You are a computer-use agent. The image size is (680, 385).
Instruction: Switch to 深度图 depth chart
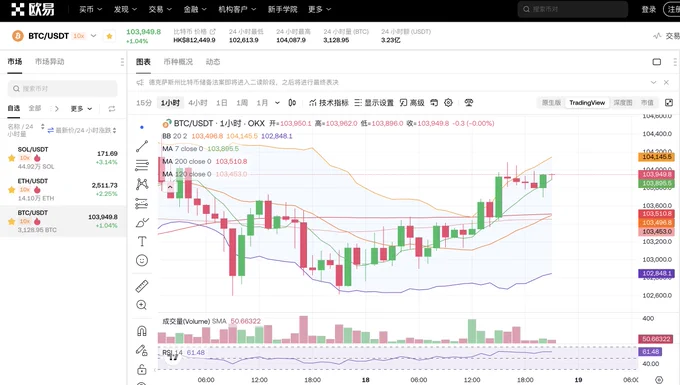(623, 103)
